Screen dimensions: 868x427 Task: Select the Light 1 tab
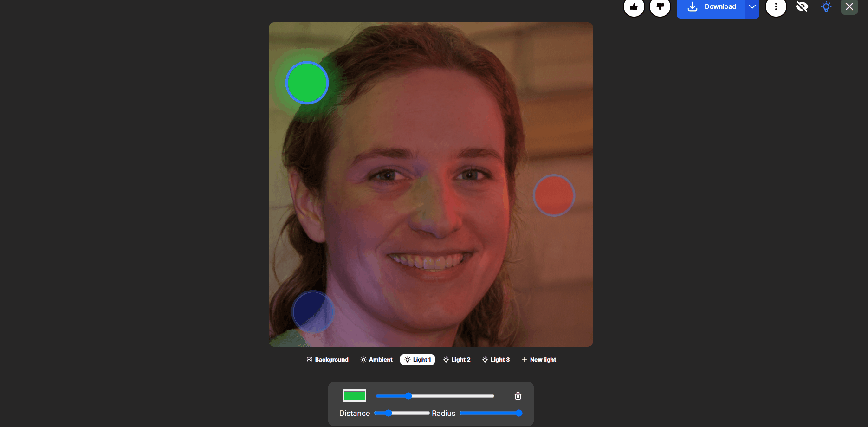417,360
